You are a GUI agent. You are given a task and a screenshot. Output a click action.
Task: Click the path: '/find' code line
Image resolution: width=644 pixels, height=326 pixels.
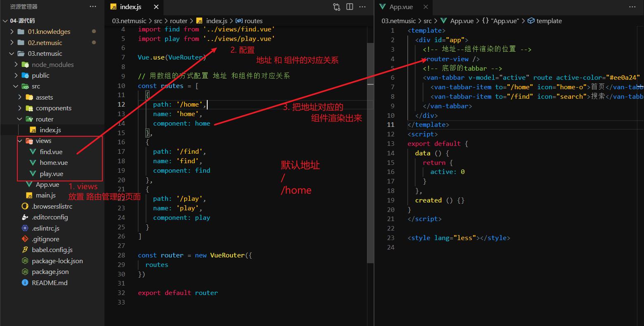179,151
